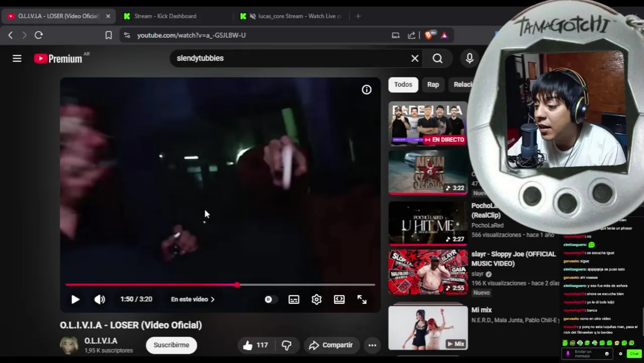Go back in browser history
The height and width of the screenshot is (363, 644).
11,35
